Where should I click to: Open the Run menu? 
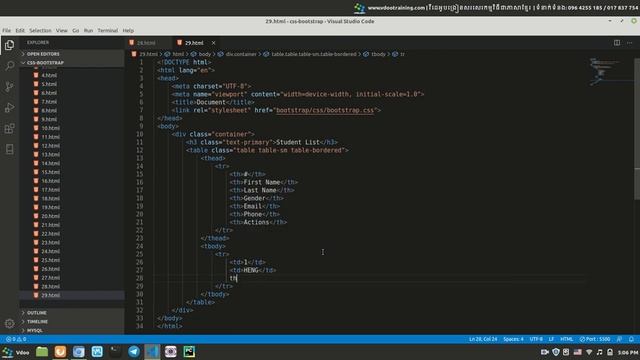coord(88,31)
